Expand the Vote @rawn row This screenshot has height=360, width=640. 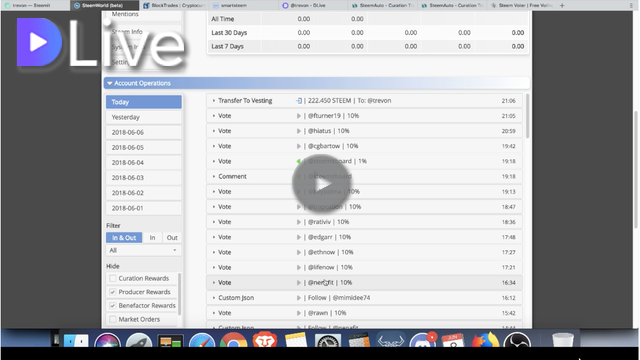(214, 313)
